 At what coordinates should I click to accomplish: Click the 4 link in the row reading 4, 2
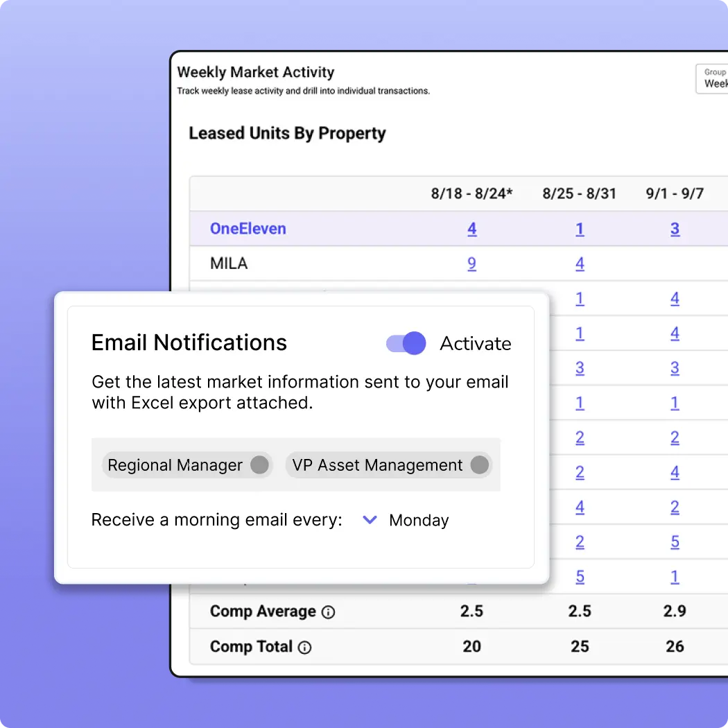[x=580, y=507]
